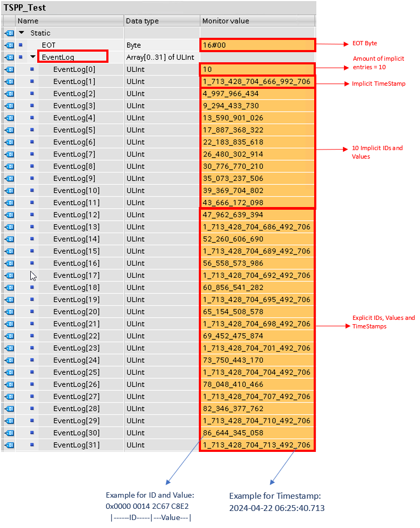Click the DB icon in the EventLog[0] row
The image size is (420, 528).
9,69
